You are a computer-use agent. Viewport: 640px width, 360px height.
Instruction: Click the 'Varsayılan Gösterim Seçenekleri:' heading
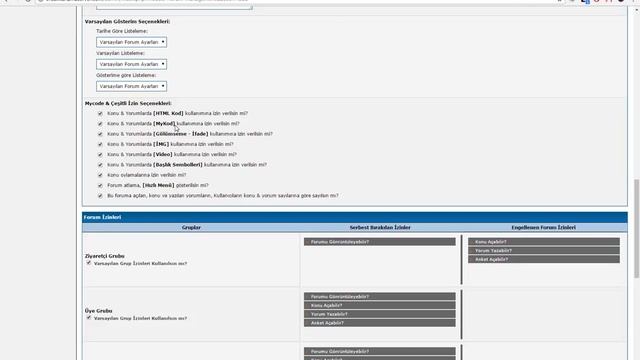click(127, 22)
